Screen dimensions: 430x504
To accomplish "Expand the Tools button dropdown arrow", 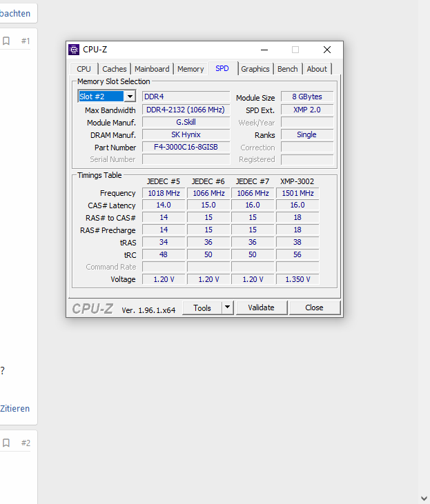I will (227, 308).
